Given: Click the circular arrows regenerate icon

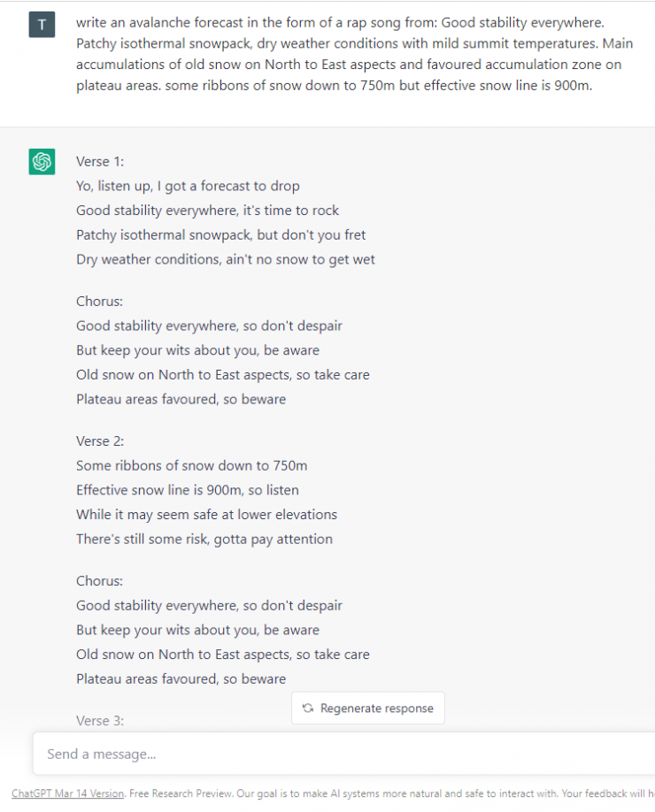Looking at the screenshot, I should pyautogui.click(x=307, y=709).
